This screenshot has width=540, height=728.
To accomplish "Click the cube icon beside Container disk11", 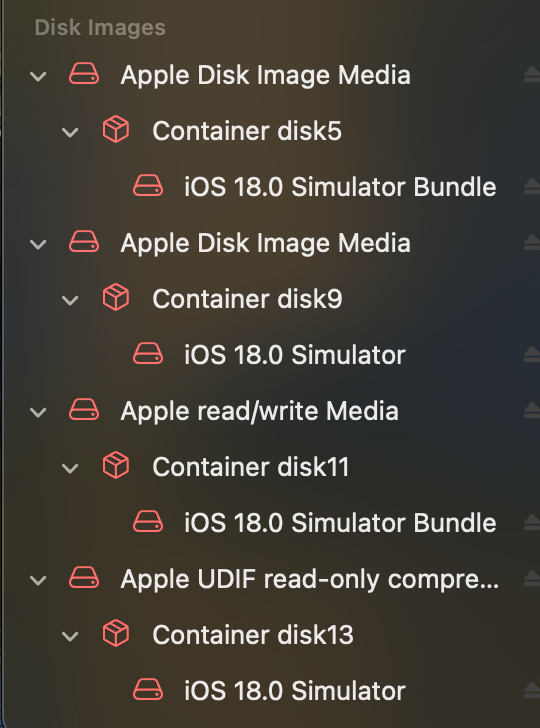I will coord(116,466).
